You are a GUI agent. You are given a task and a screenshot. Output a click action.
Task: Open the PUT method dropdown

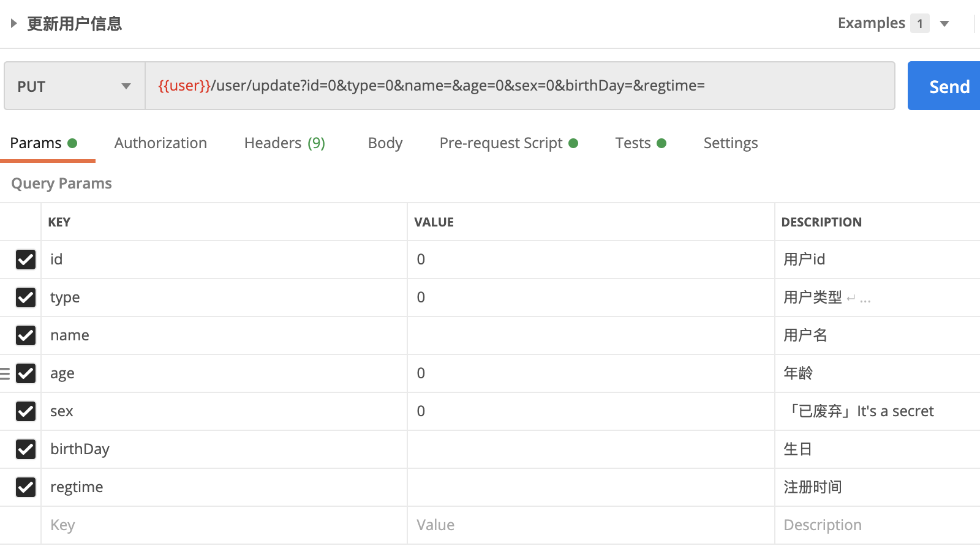(x=75, y=86)
